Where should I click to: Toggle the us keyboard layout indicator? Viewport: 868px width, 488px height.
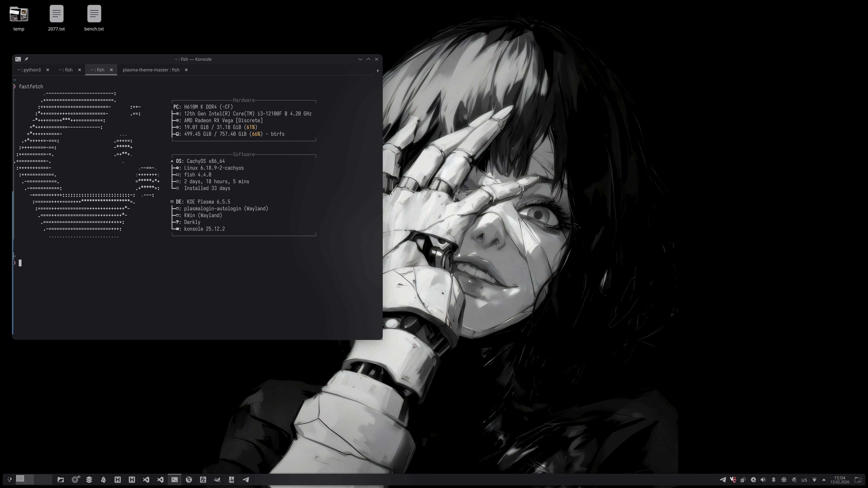[804, 480]
